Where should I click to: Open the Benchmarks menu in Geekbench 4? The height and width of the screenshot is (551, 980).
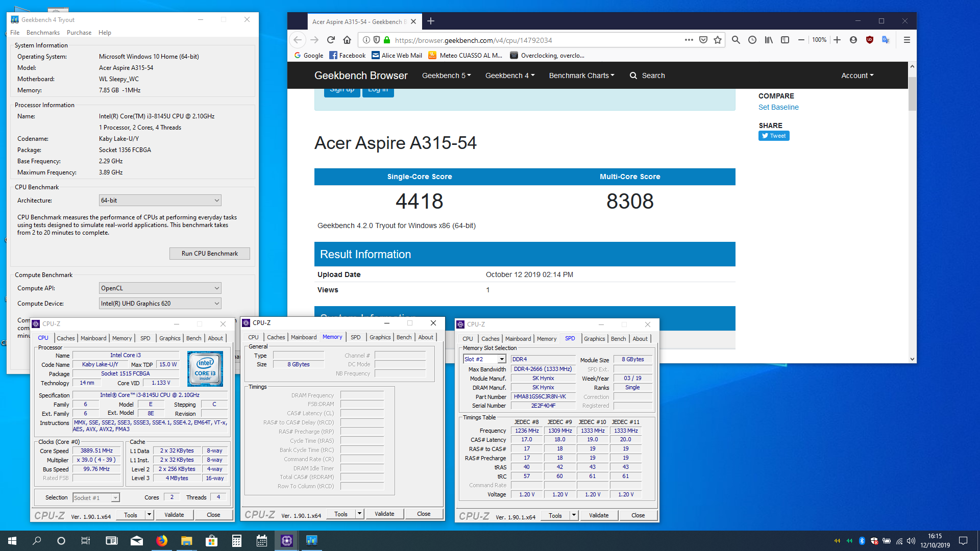[x=43, y=33]
